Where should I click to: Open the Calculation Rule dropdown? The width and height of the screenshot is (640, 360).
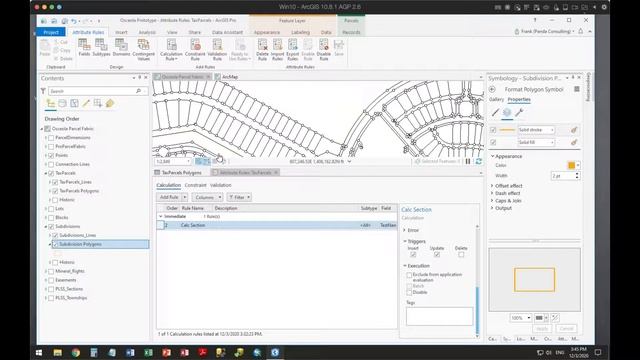171,50
